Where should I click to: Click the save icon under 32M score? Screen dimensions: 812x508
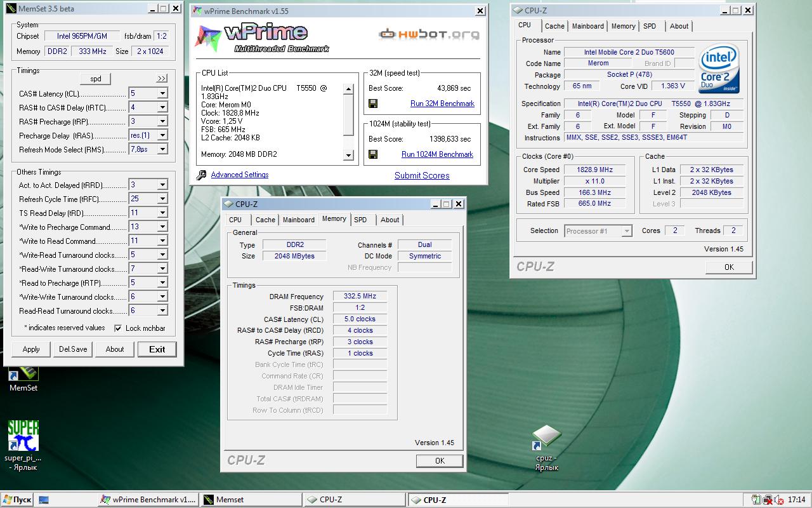click(373, 104)
